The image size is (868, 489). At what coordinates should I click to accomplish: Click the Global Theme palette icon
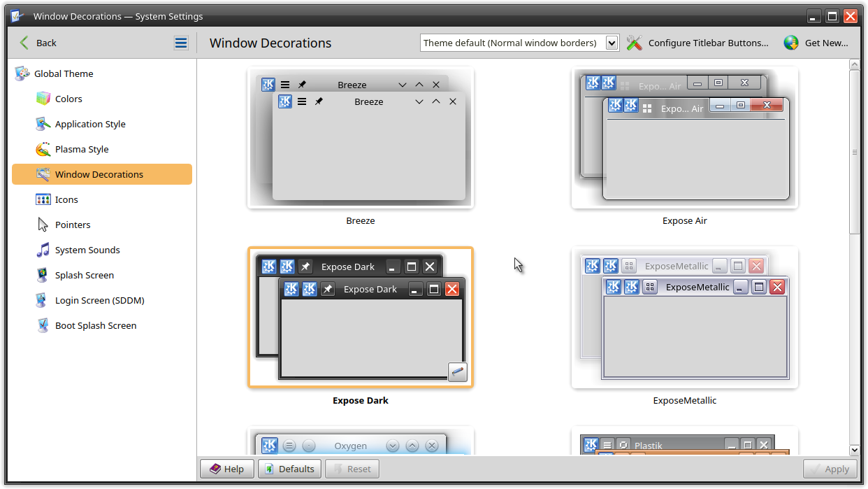coord(22,73)
